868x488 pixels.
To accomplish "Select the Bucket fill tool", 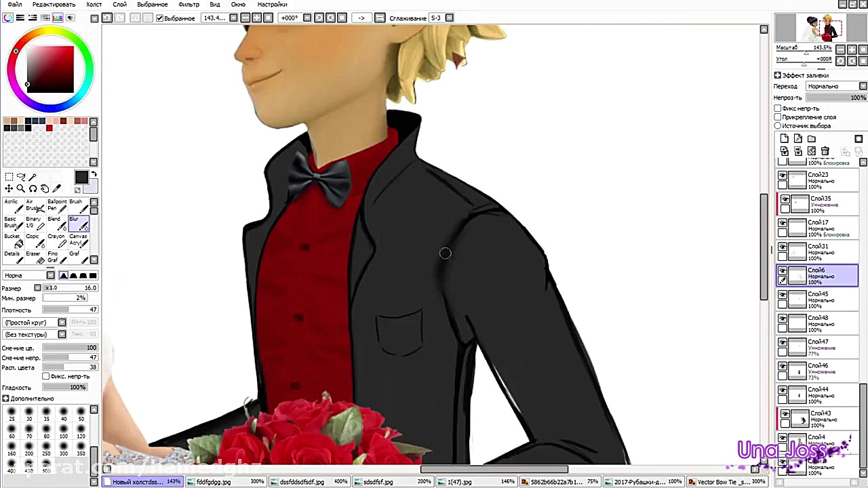I will pos(14,240).
